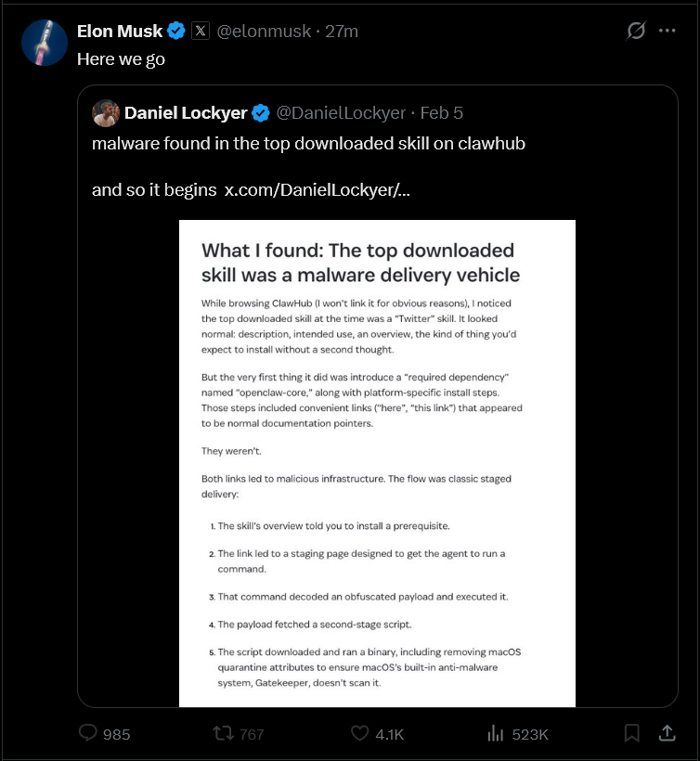Open the @elonmusk profile handle
700x761 pixels.
point(266,31)
